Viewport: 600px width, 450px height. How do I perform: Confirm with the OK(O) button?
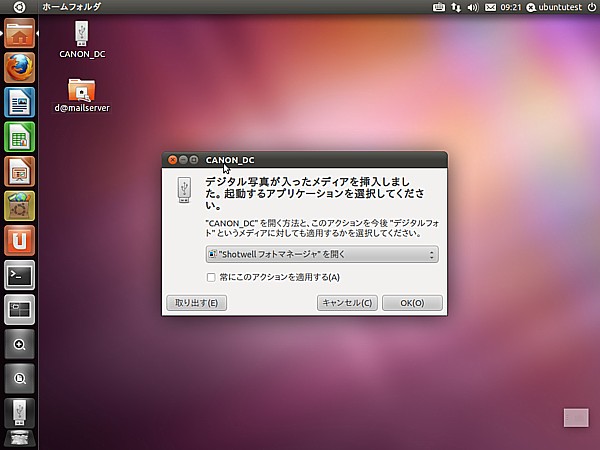pyautogui.click(x=412, y=303)
